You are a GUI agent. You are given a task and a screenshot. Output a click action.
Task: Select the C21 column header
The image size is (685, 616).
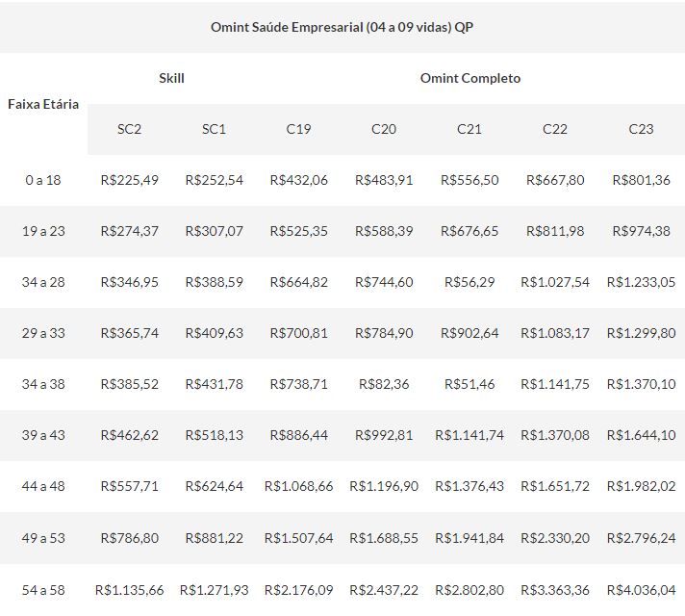[469, 129]
